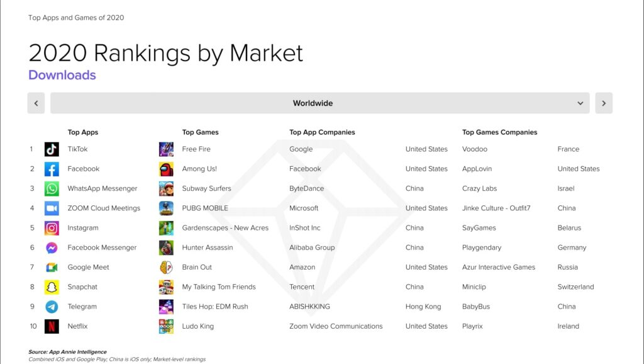Click the WhatsApp Messenger icon
The height and width of the screenshot is (364, 644).
52,188
